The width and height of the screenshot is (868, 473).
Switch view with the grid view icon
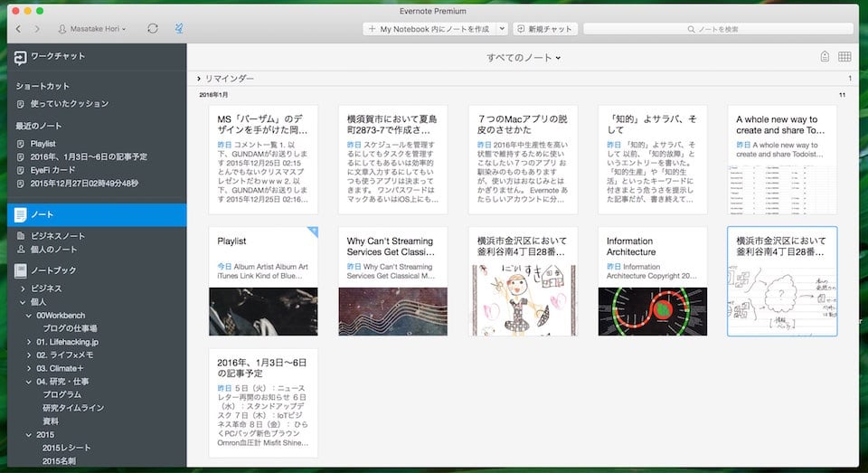[x=844, y=56]
